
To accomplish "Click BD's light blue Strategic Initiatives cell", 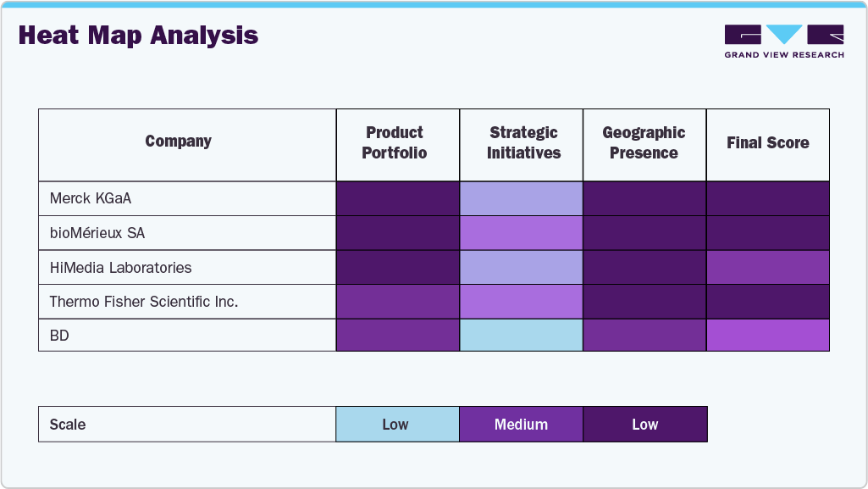I will pyautogui.click(x=521, y=336).
